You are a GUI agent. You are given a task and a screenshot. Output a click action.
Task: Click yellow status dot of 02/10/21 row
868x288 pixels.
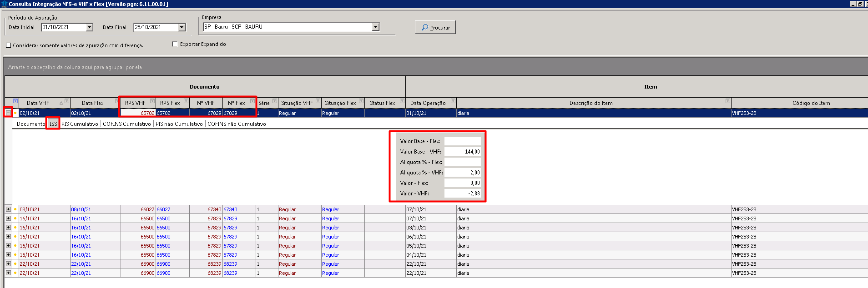pyautogui.click(x=15, y=113)
